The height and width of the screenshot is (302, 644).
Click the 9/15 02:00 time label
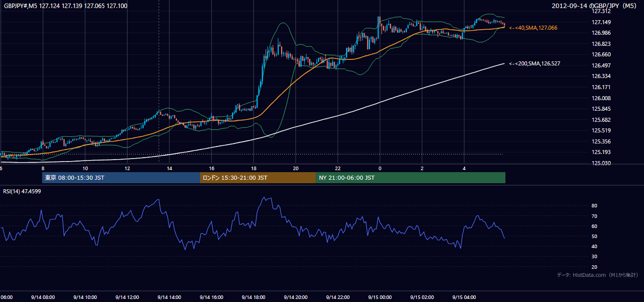(422, 297)
